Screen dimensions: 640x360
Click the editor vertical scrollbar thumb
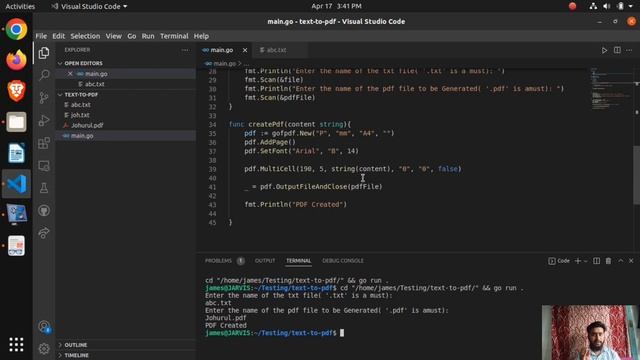point(636,175)
